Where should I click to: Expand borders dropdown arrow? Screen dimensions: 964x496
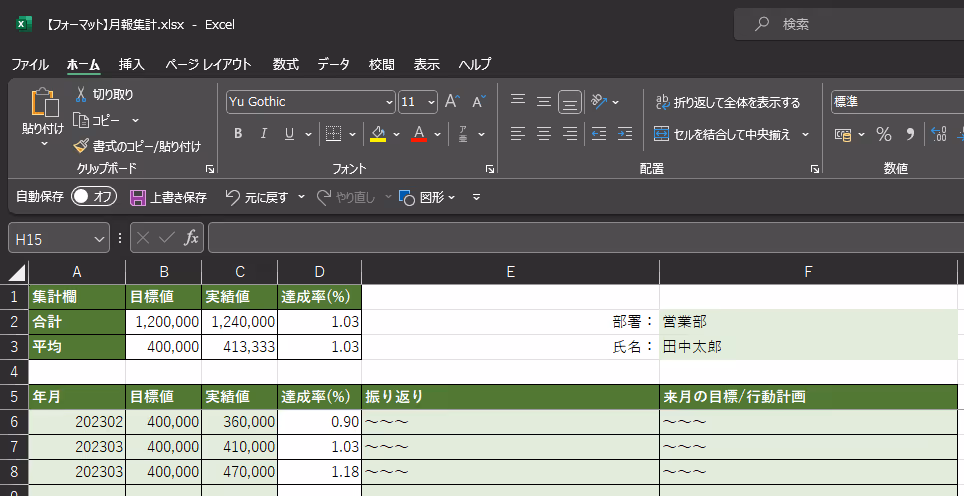[352, 134]
